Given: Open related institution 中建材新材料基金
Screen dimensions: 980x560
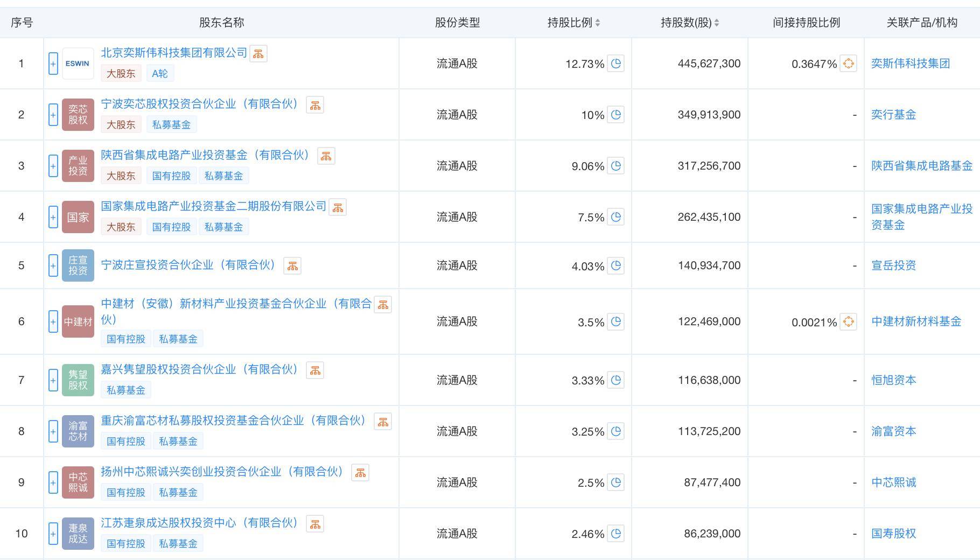Looking at the screenshot, I should [916, 321].
